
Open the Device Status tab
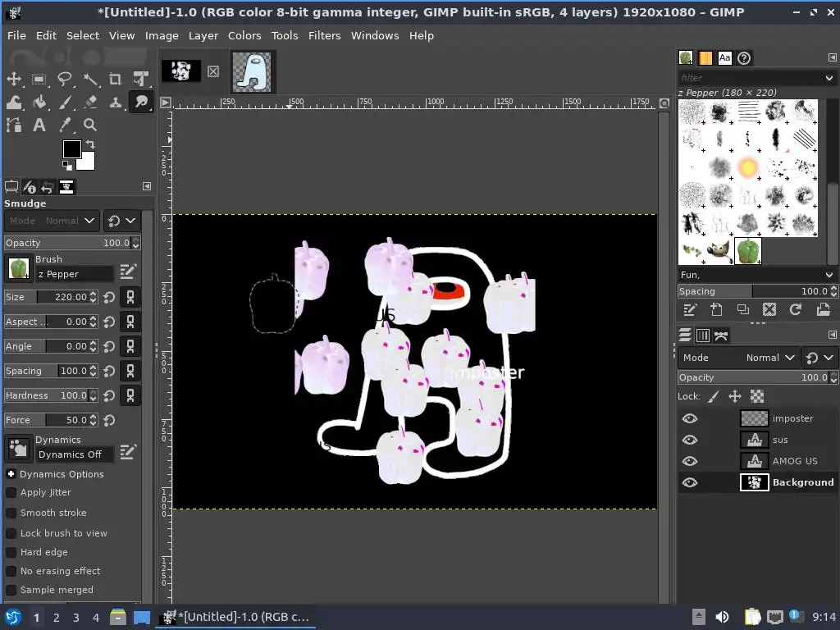coord(30,186)
